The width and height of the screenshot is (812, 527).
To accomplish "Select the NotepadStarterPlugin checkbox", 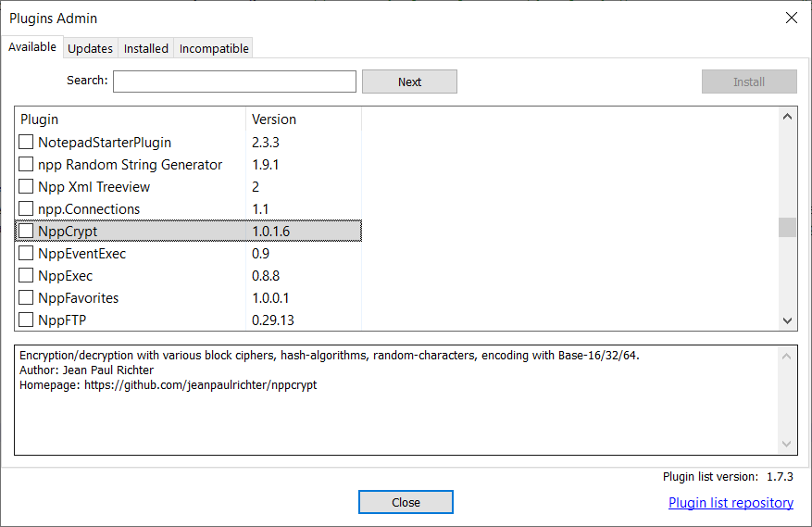I will pos(26,142).
